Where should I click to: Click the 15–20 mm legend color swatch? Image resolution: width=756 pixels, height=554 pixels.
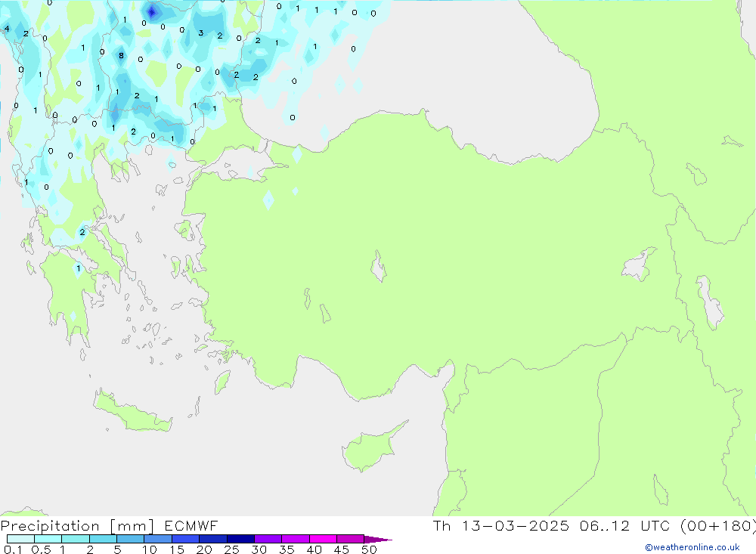pyautogui.click(x=185, y=539)
